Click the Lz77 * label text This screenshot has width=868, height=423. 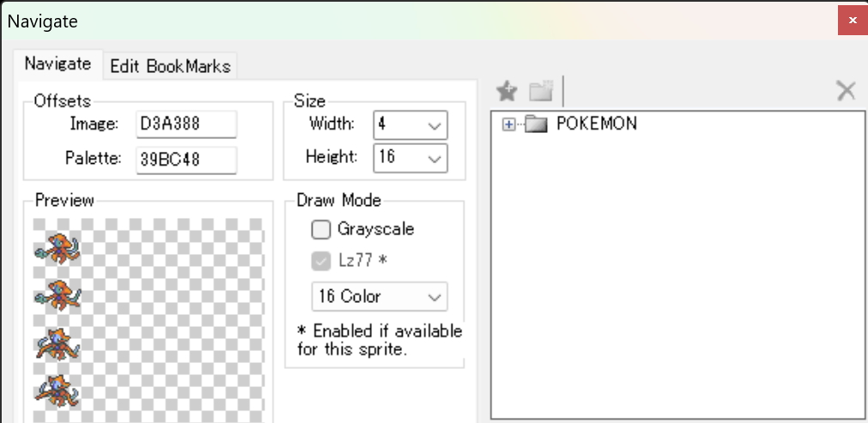click(362, 261)
